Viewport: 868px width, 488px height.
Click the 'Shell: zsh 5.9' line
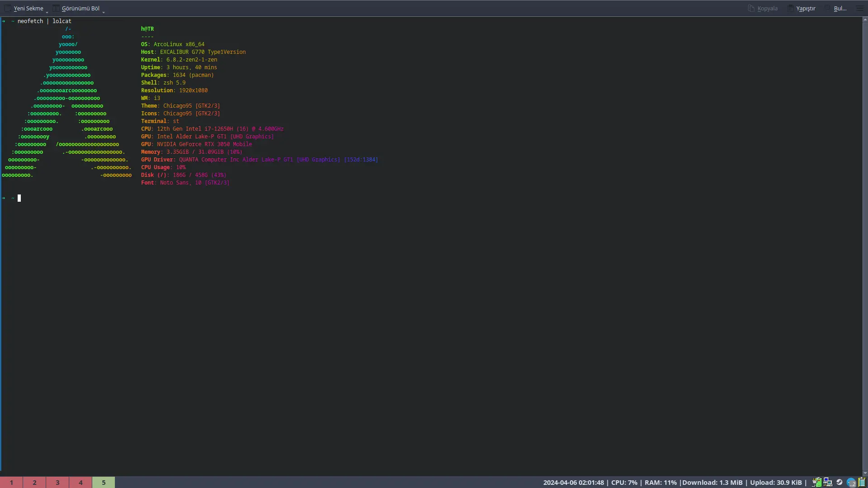click(x=163, y=83)
